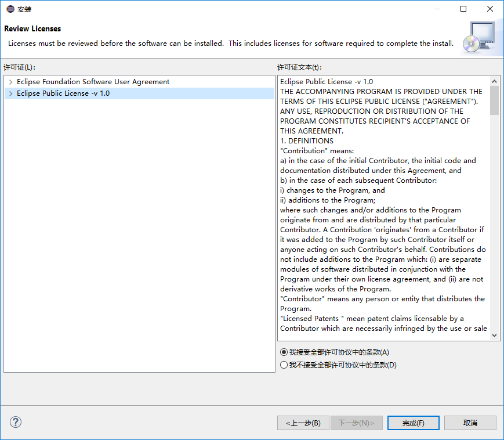The height and width of the screenshot is (440, 504).
Task: Select Eclipse Foundation Software User Agreement row
Action: point(140,82)
